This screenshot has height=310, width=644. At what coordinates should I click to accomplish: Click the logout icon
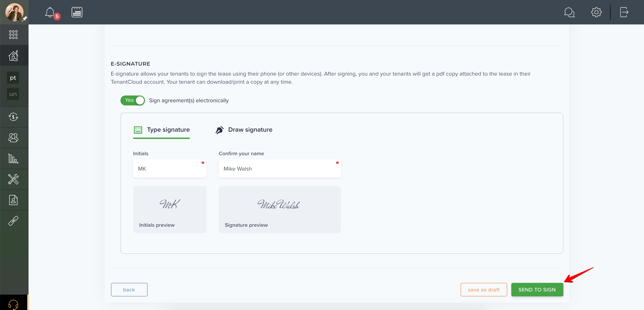coord(624,12)
